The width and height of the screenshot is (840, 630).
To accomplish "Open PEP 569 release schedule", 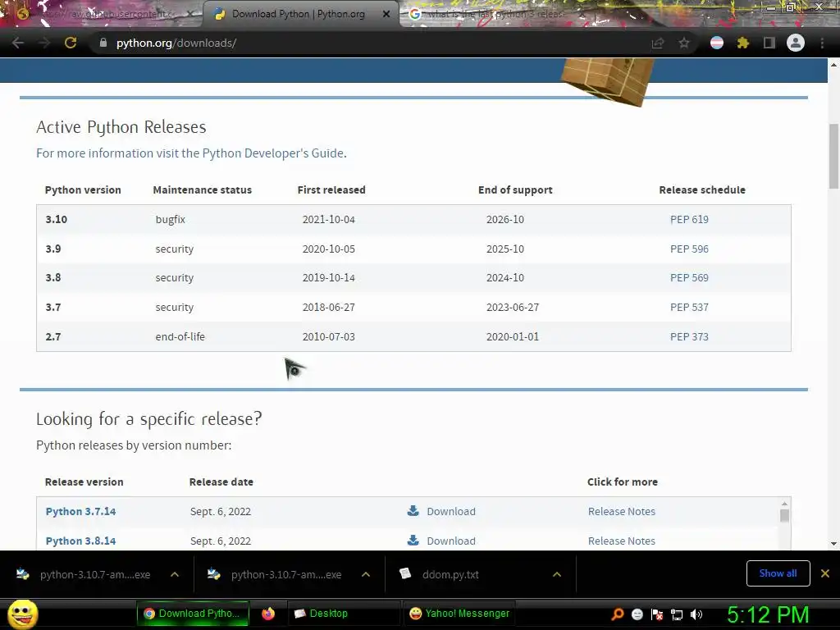I will pyautogui.click(x=689, y=277).
